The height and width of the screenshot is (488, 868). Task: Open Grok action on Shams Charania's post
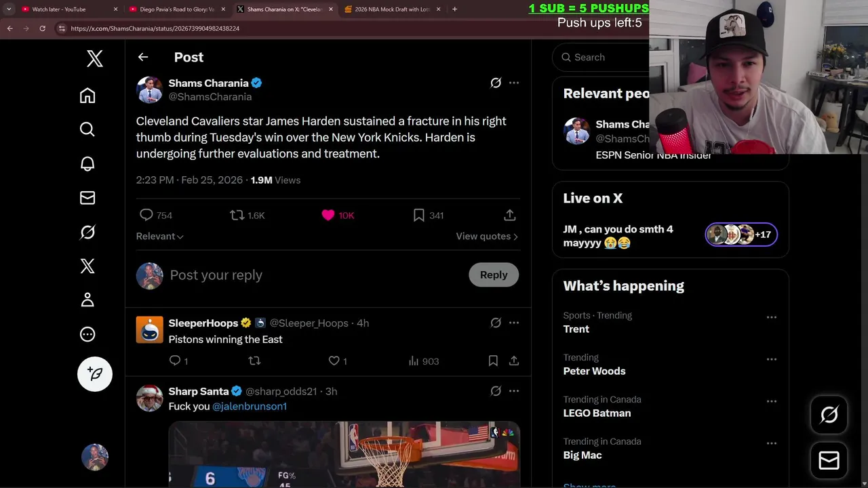(x=496, y=83)
